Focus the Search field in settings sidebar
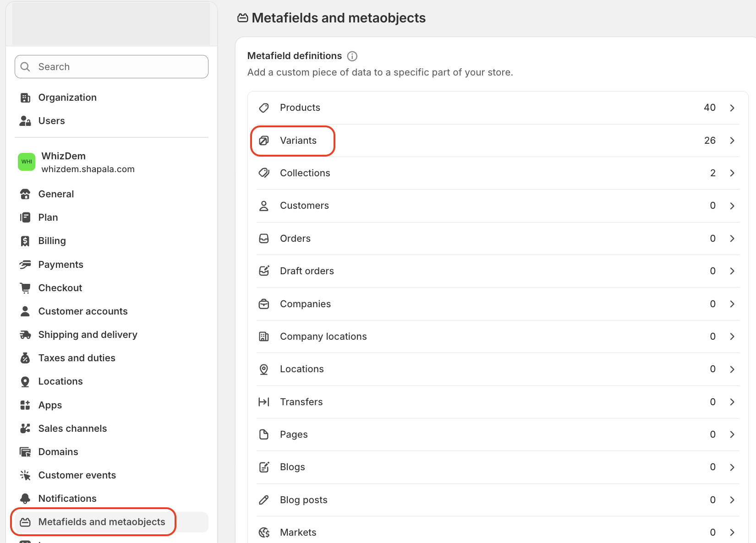The image size is (756, 543). [111, 67]
